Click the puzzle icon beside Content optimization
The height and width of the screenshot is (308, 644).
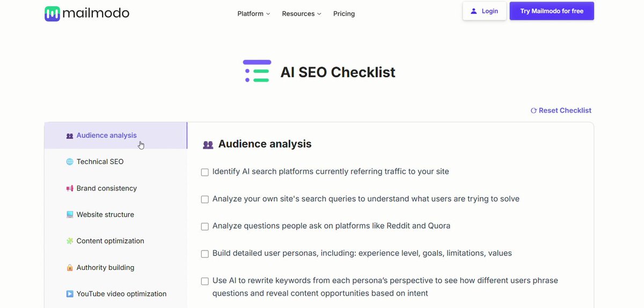(x=70, y=241)
